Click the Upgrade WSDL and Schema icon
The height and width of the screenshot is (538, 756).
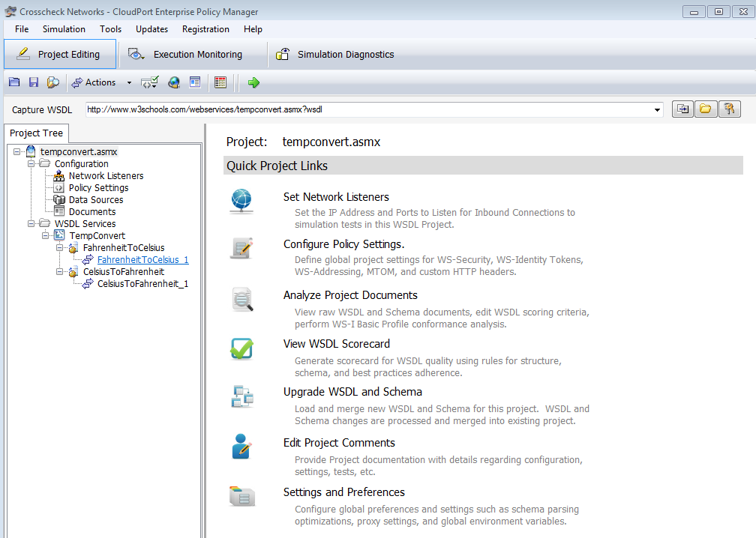(242, 397)
